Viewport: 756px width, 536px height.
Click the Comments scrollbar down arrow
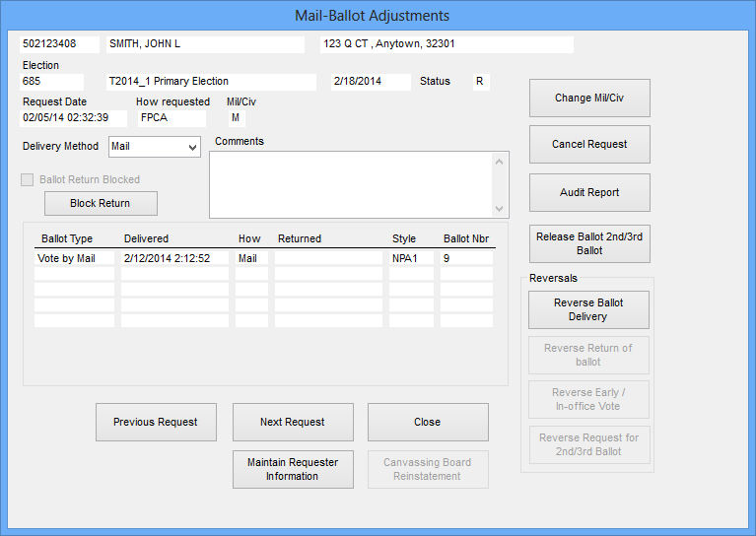[x=500, y=209]
